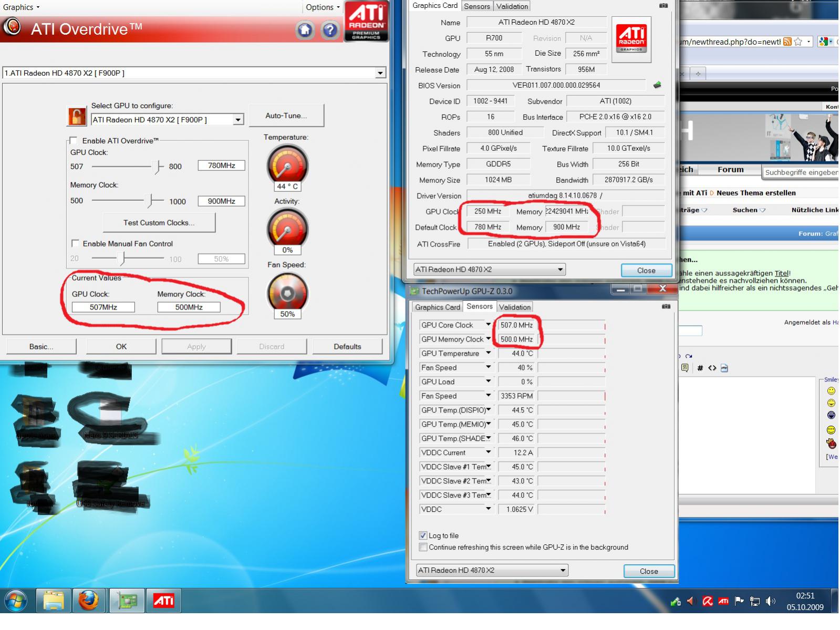Click the small ATI tray icon
Viewport: 840px width, 630px height.
click(x=723, y=602)
